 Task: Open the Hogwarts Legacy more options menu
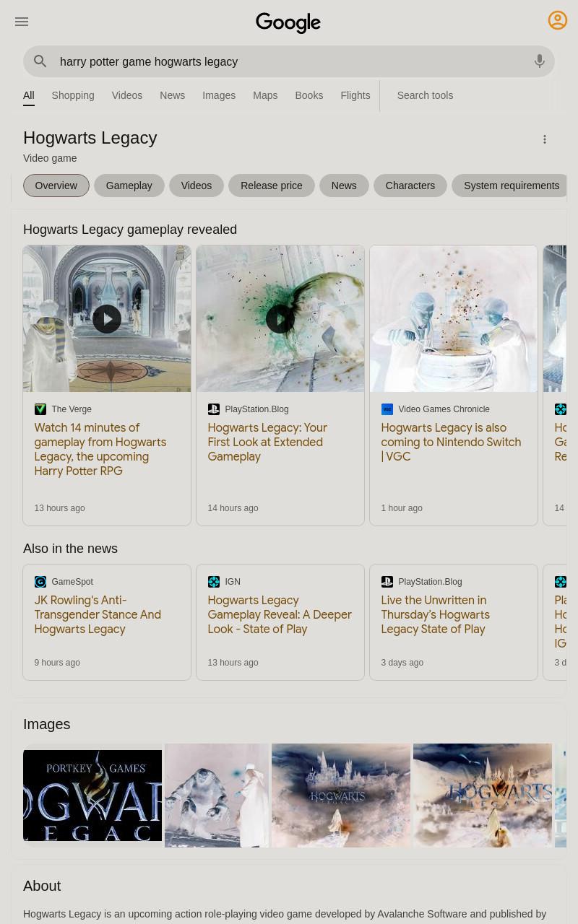pos(545,139)
